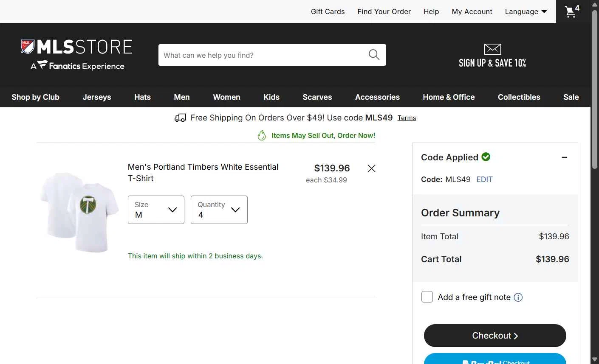Screen dimensions: 599x364
Task: Collapse the Code Applied section
Action: coord(564,157)
